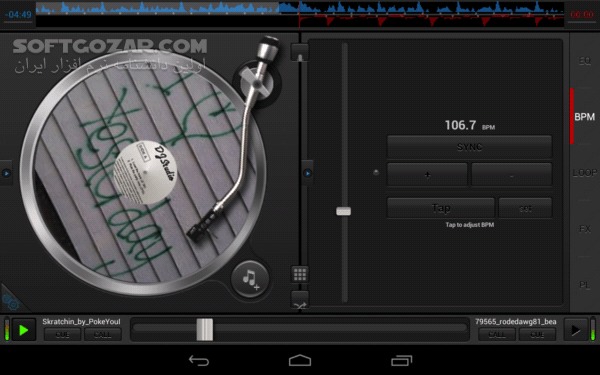Click the left deck CUE button
This screenshot has width=600, height=375.
(62, 334)
